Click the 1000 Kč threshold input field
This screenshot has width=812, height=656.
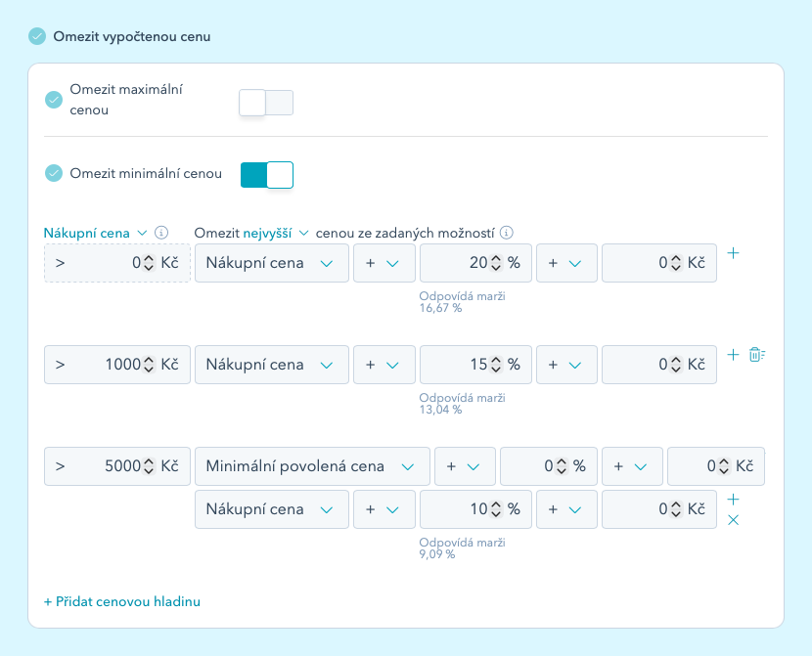[x=117, y=365]
